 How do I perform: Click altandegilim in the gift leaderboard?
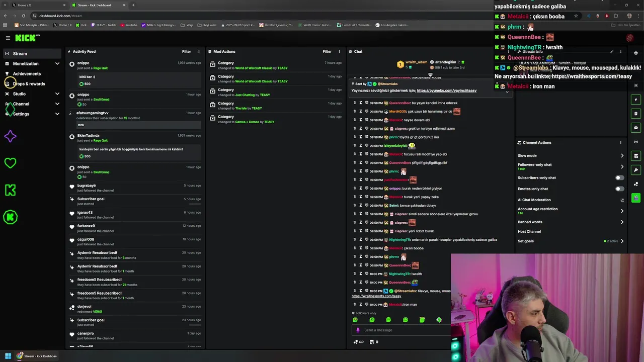click(446, 62)
